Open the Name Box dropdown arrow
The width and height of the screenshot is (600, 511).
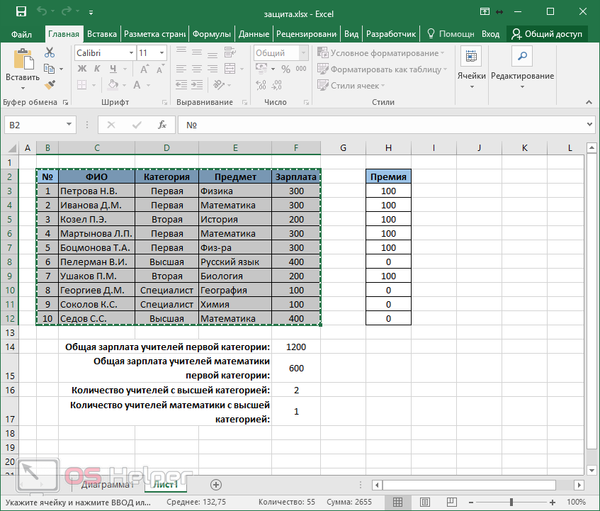69,124
